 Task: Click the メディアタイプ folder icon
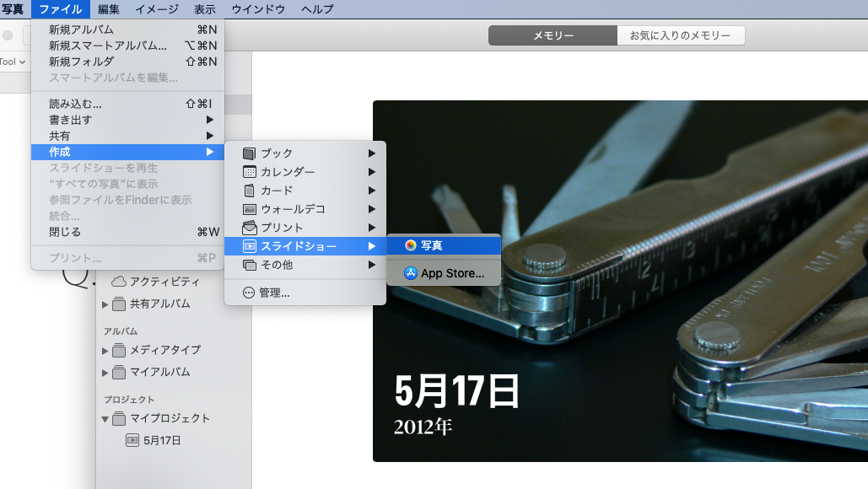(118, 350)
